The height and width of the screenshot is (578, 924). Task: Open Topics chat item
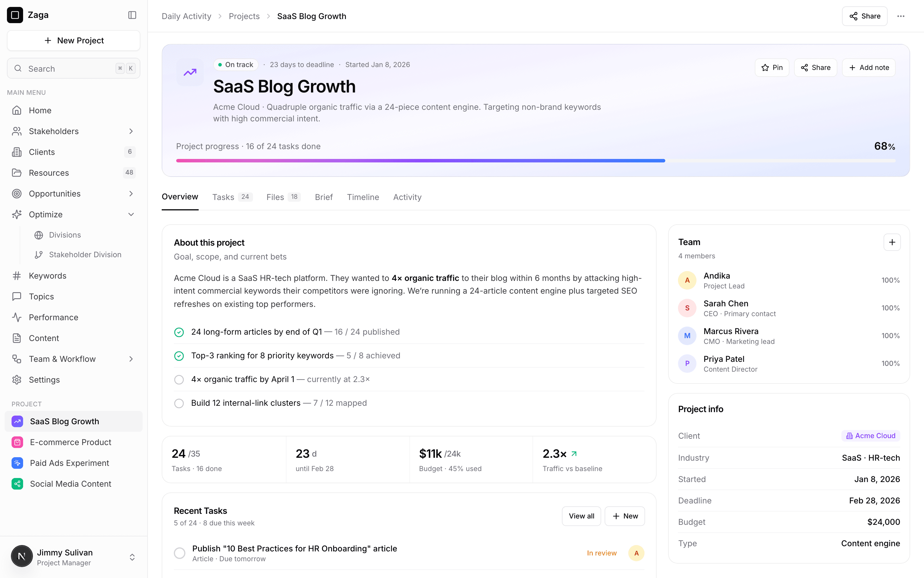tap(73, 297)
